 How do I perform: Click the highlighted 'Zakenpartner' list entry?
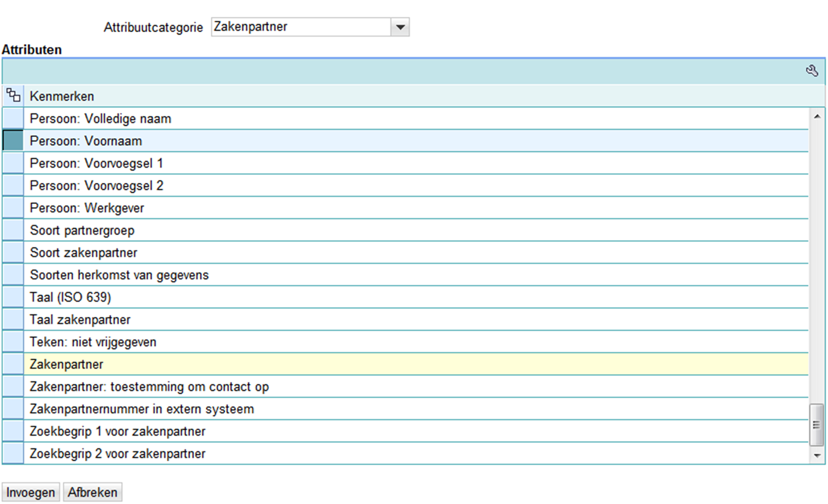[416, 364]
